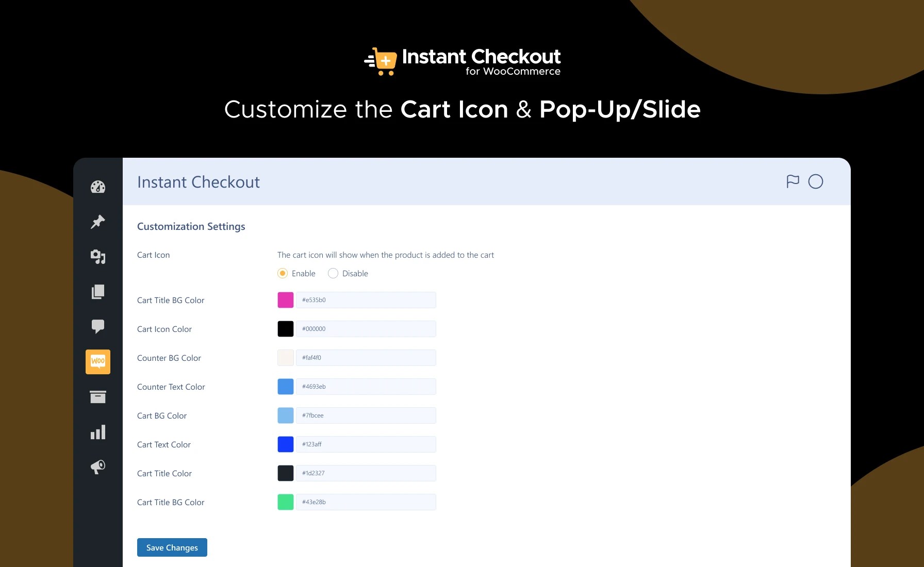Select the WooCommerce sidebar icon

98,361
